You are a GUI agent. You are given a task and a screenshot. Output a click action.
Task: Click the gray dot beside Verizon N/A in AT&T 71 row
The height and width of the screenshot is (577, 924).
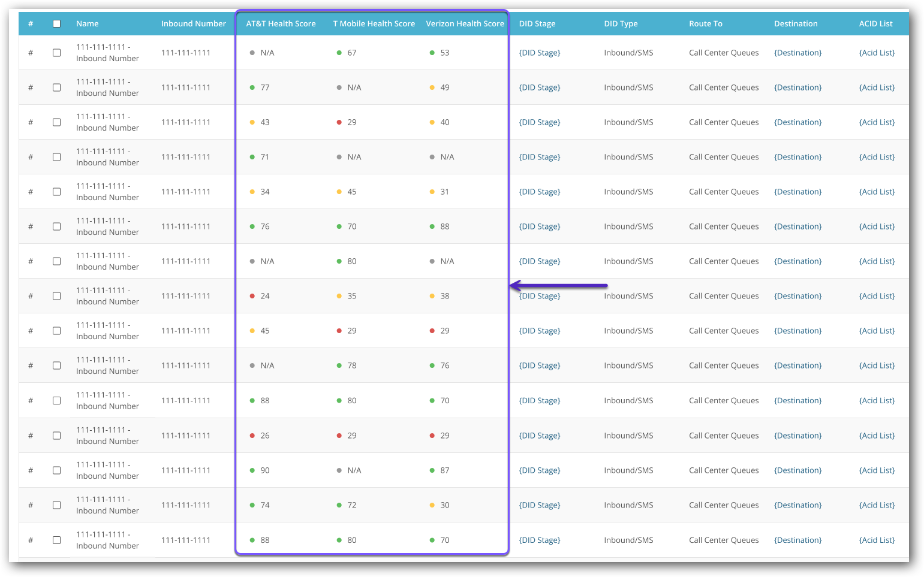pos(432,157)
